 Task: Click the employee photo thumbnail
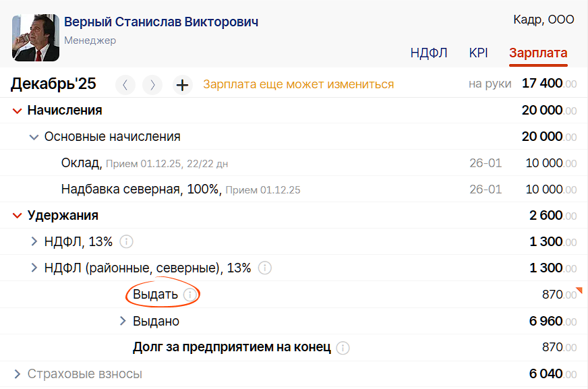tap(36, 38)
